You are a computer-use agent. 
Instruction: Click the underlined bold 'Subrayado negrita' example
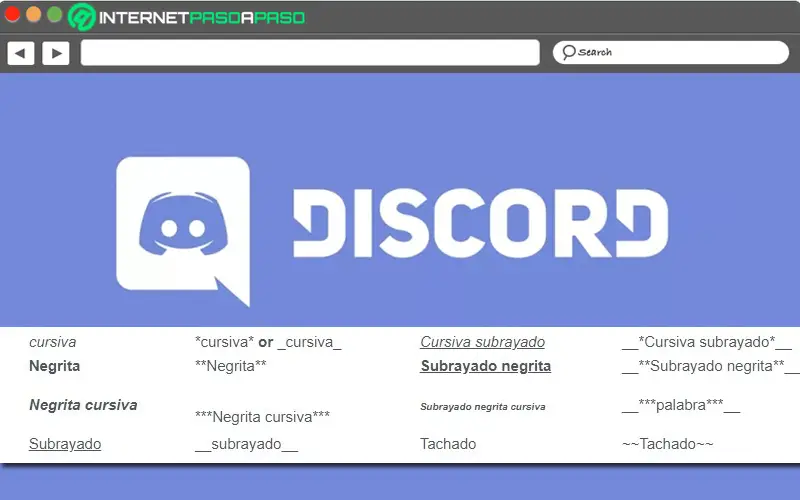[485, 366]
